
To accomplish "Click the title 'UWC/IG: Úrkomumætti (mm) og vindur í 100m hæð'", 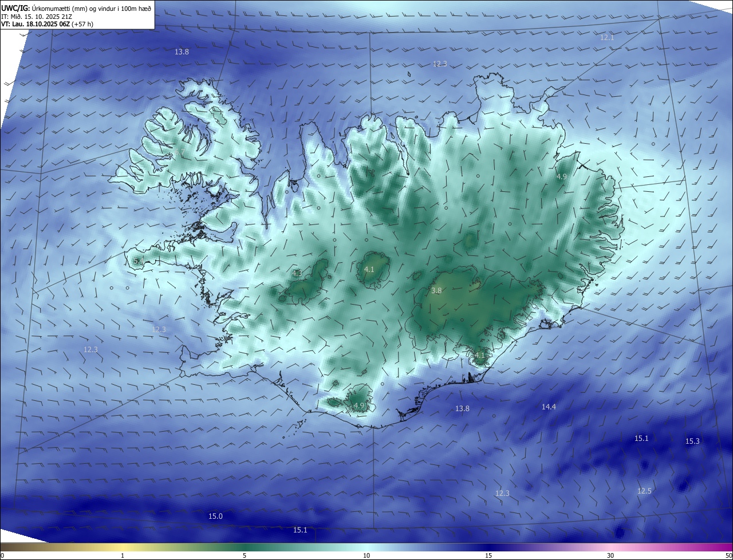I will 76,8.
